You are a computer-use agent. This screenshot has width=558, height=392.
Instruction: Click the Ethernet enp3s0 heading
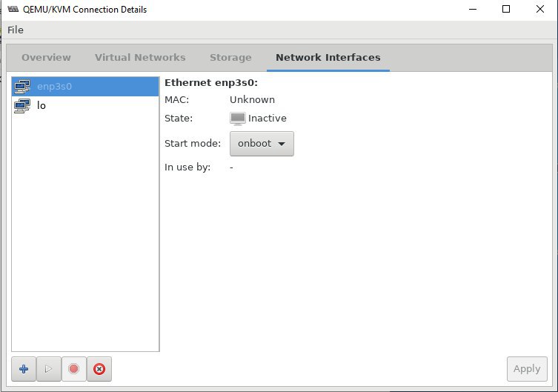211,83
